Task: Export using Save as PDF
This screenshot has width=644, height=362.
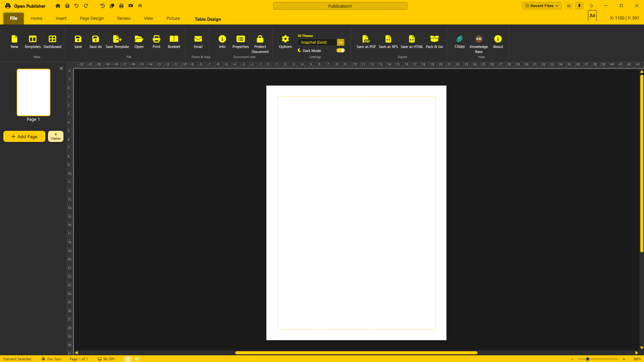Action: pos(366,42)
